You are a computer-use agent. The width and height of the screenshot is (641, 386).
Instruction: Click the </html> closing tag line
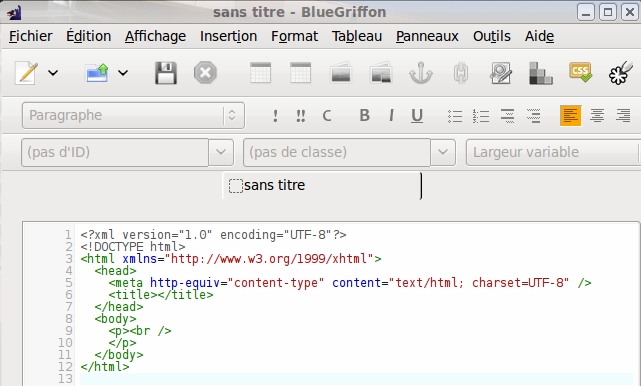(x=105, y=366)
